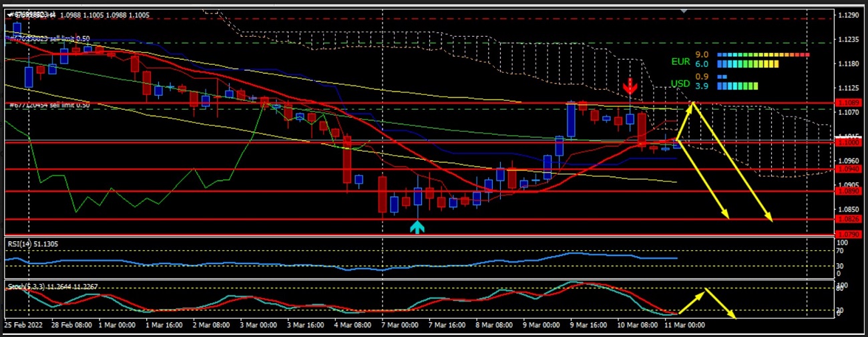Click the Stoch(5,3,3) indicator label

[52, 287]
